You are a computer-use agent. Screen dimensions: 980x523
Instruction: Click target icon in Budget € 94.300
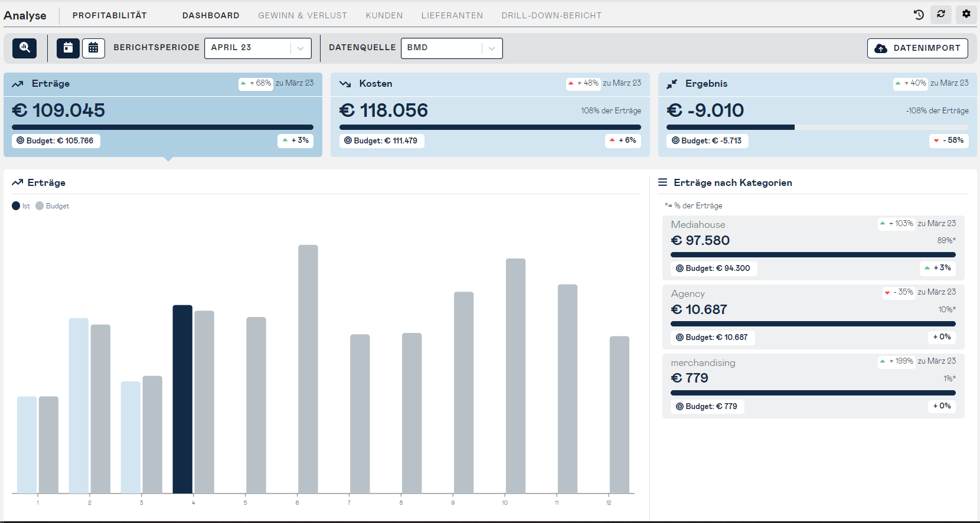click(x=680, y=268)
